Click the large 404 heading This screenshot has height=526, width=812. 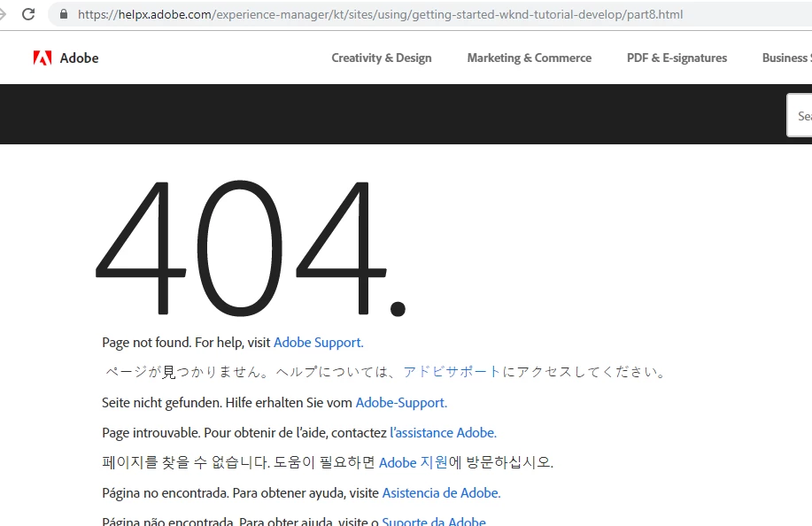[x=251, y=247]
